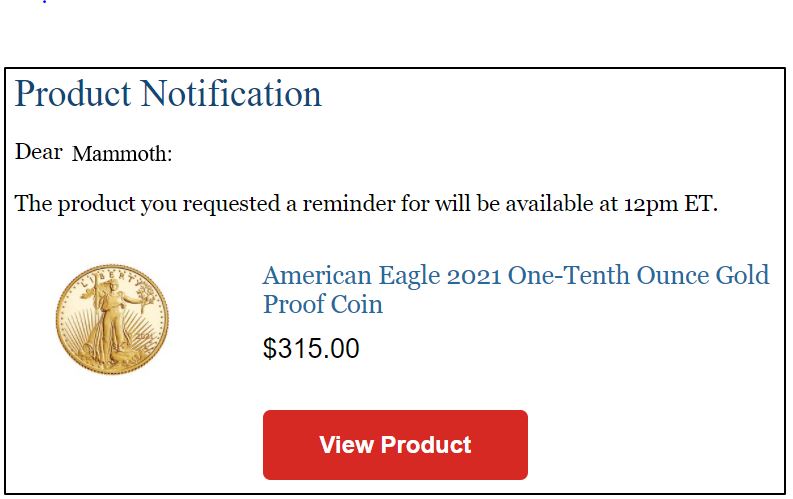Image resolution: width=793 pixels, height=499 pixels.
Task: Open the American Eagle 2021 coin title link
Action: tap(515, 289)
